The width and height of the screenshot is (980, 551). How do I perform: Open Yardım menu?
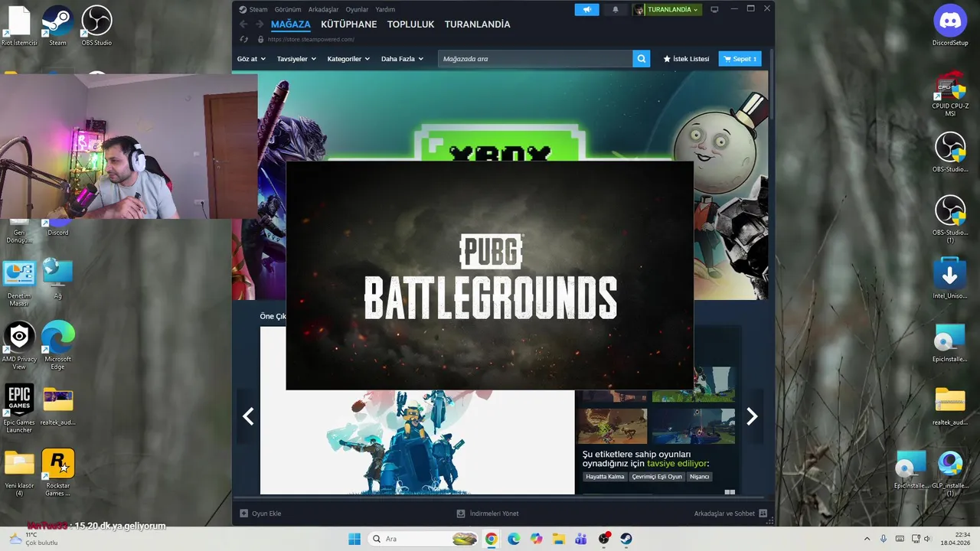(385, 9)
